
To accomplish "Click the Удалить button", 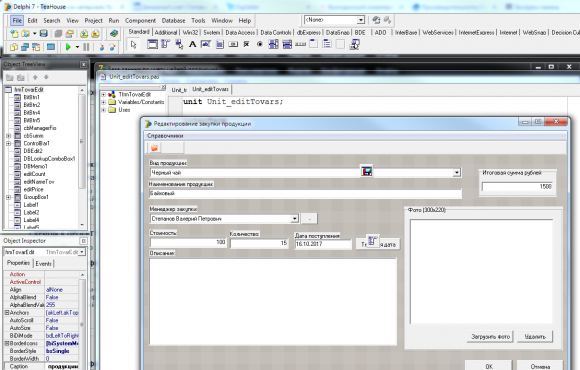I will tap(535, 337).
